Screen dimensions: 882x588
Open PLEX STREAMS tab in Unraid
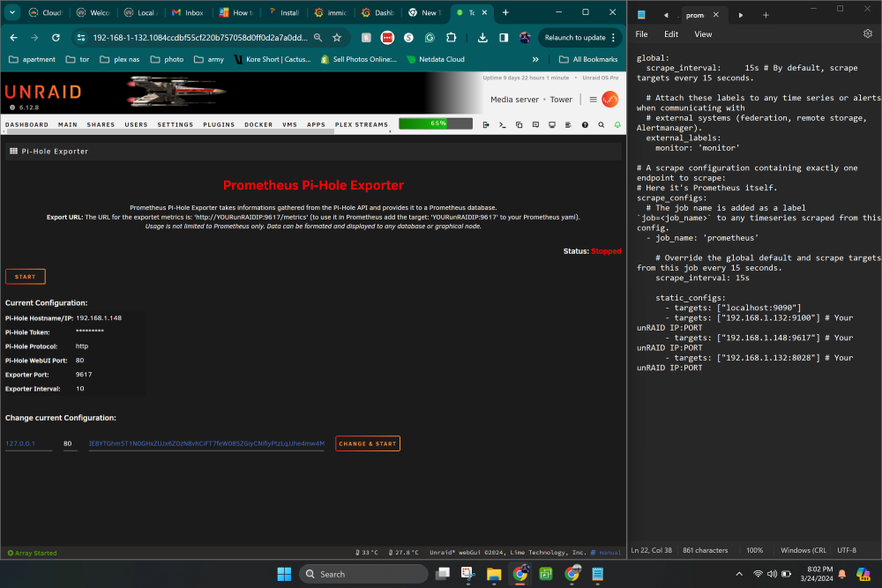(361, 125)
